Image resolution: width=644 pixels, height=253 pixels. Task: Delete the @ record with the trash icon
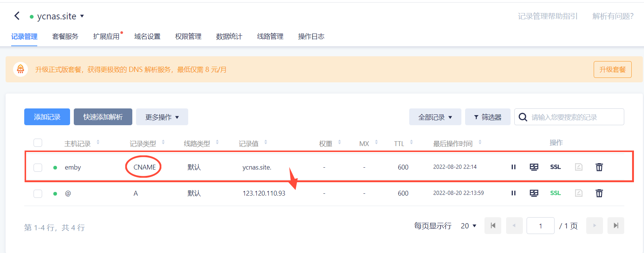[599, 193]
